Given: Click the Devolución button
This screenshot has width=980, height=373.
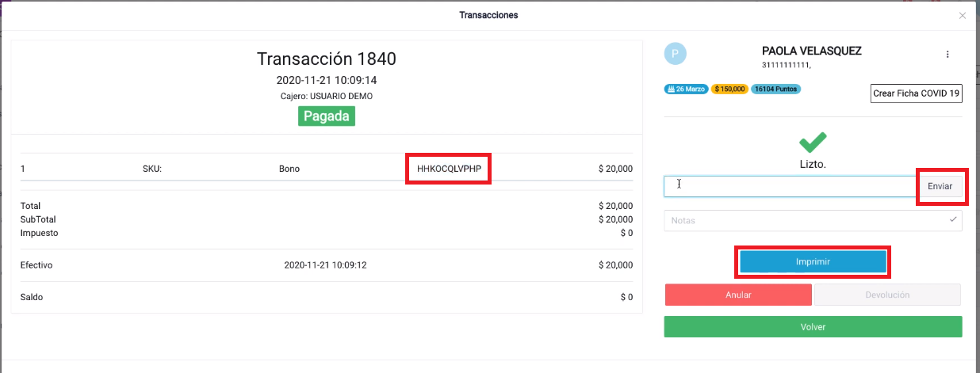Looking at the screenshot, I should coord(887,295).
